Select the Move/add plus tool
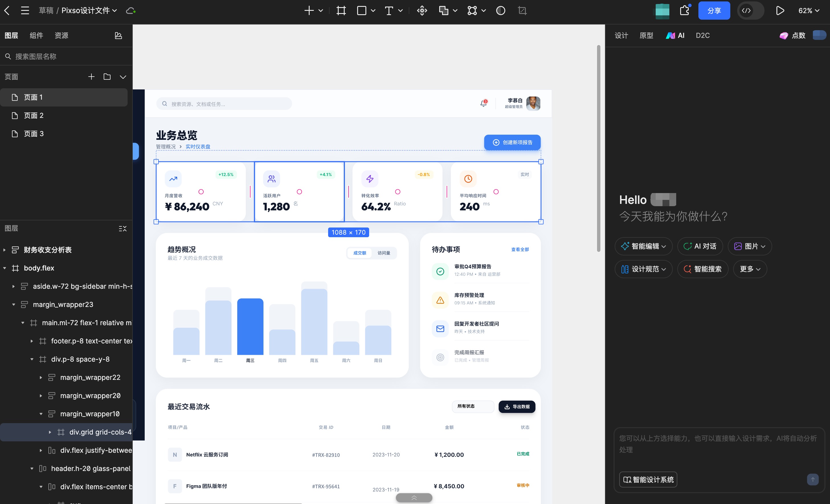 (309, 11)
